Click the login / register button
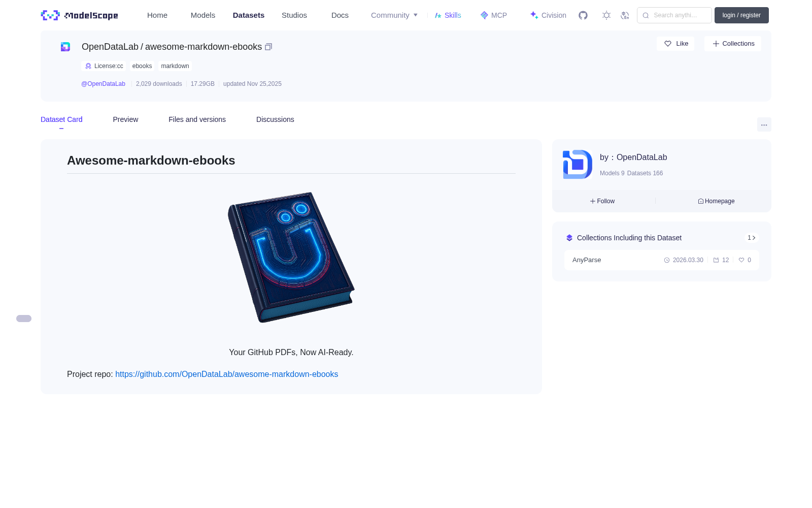This screenshot has height=508, width=812. (x=741, y=15)
